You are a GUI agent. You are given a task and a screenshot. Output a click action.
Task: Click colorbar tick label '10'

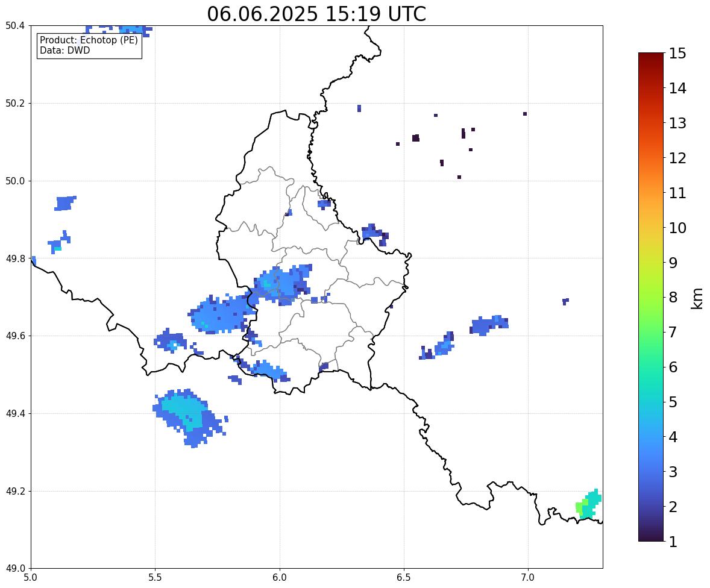point(677,228)
